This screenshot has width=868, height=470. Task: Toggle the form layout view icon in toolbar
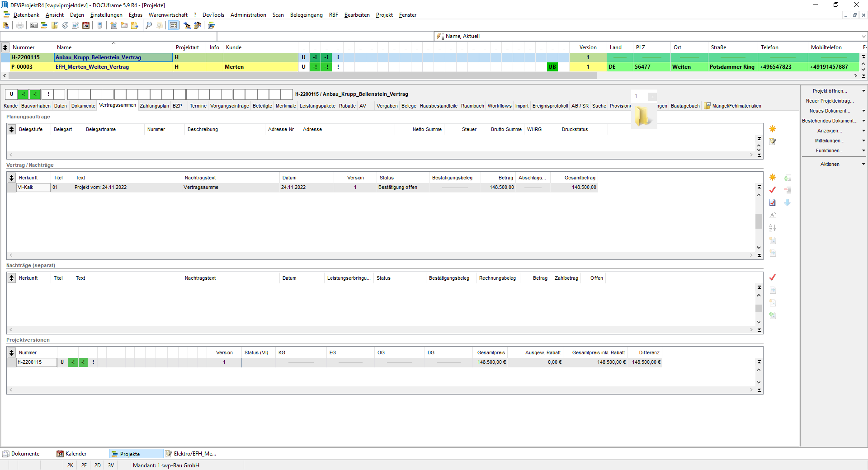coord(173,25)
